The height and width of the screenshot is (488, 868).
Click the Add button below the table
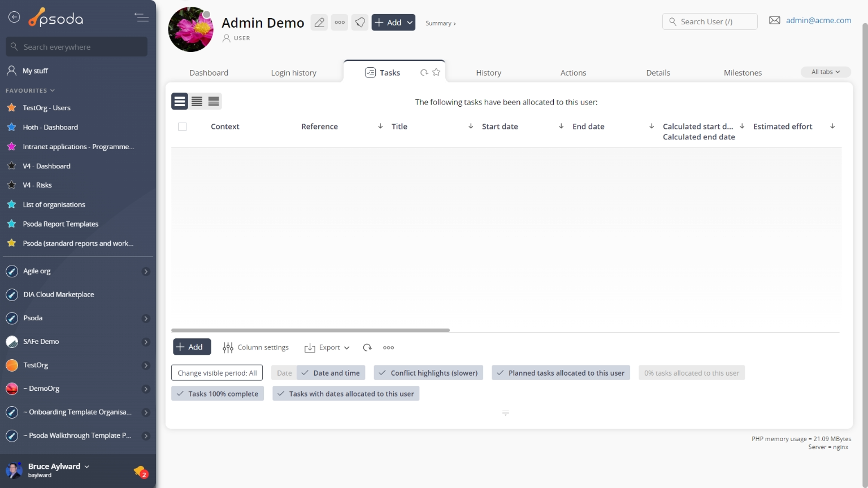(192, 347)
